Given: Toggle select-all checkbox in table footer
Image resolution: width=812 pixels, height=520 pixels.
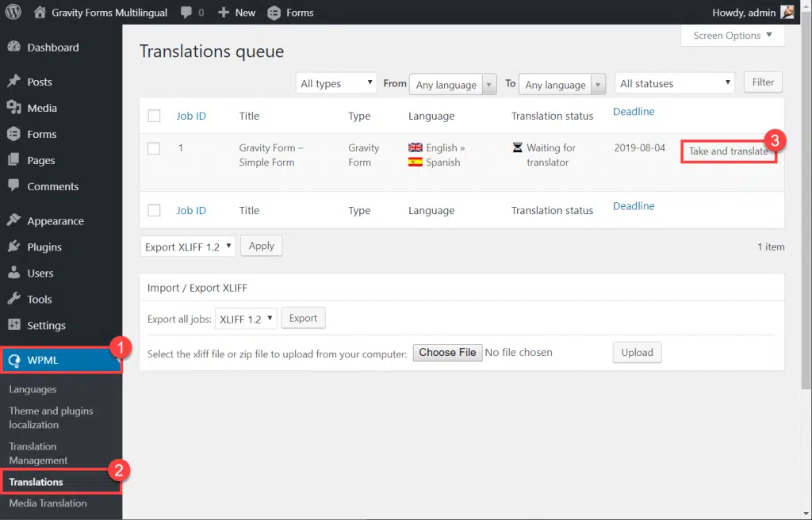Looking at the screenshot, I should (155, 210).
